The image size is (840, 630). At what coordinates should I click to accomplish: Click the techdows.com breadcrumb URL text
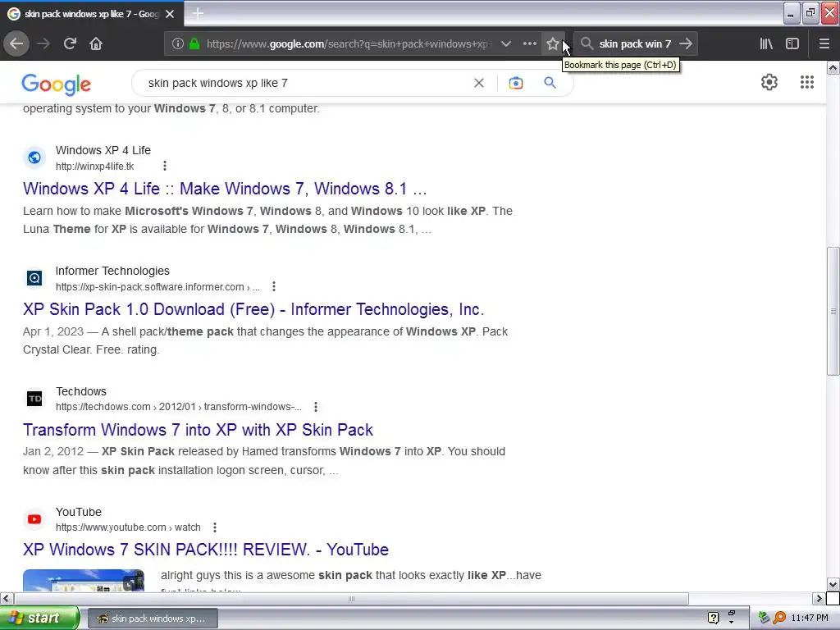click(178, 407)
